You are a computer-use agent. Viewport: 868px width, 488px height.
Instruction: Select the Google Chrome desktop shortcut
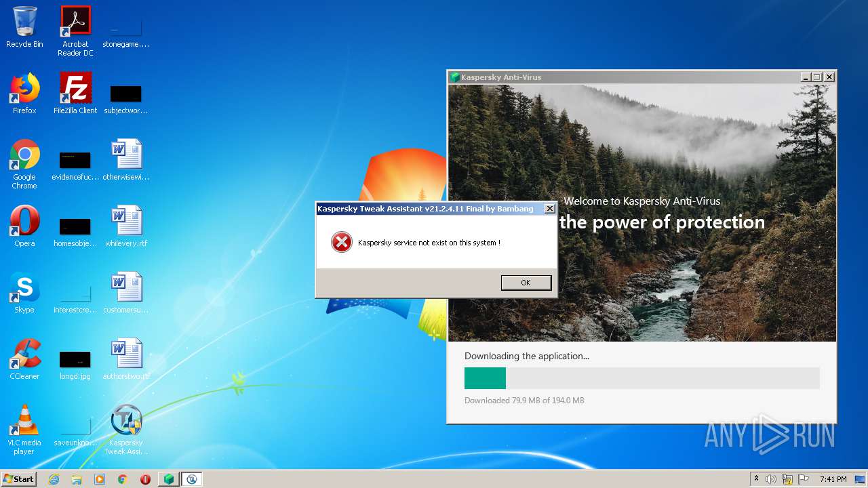(x=24, y=164)
